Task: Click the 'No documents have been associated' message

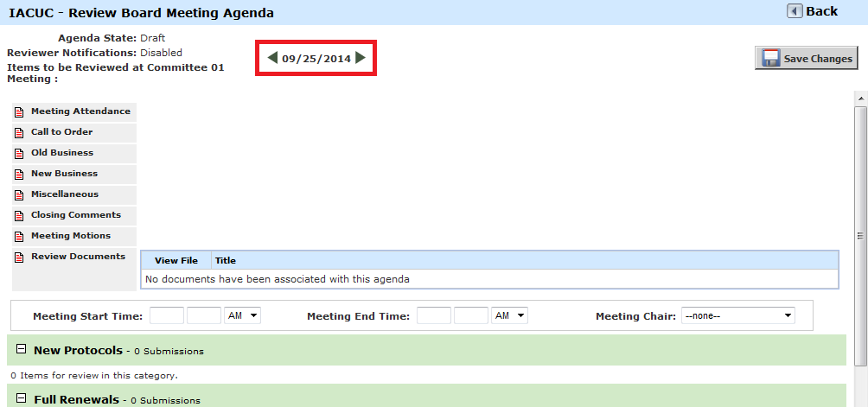Action: coord(278,279)
